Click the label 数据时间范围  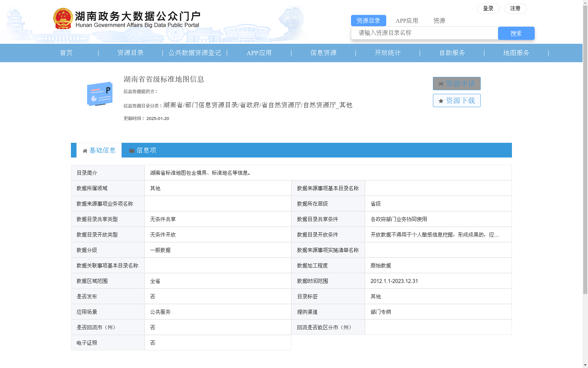[x=312, y=281]
